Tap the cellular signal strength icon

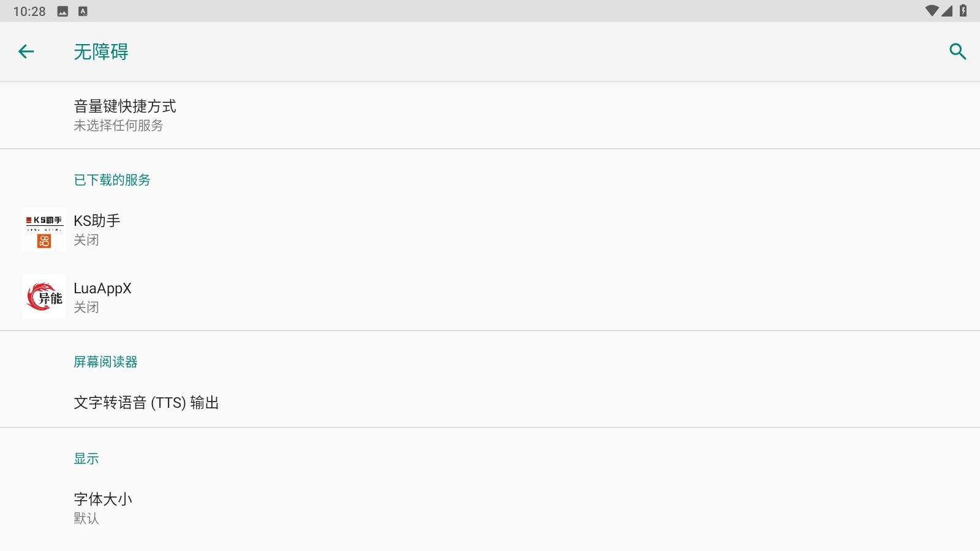pos(948,11)
